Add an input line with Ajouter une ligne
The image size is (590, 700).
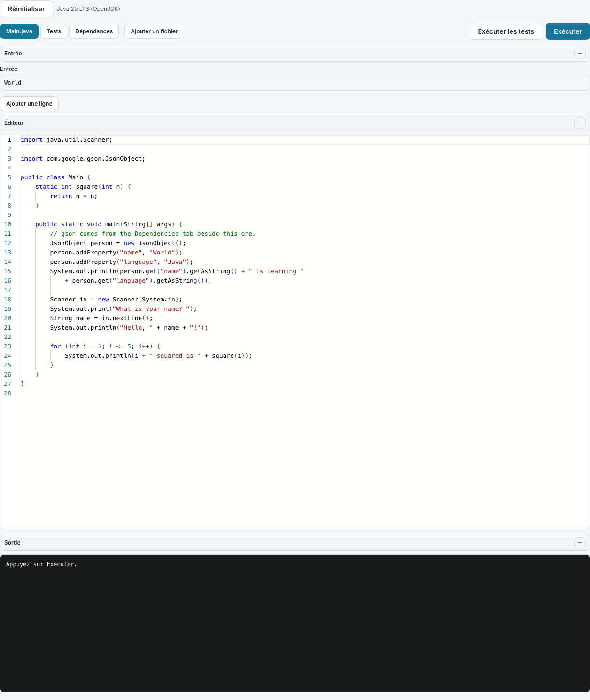(x=29, y=104)
